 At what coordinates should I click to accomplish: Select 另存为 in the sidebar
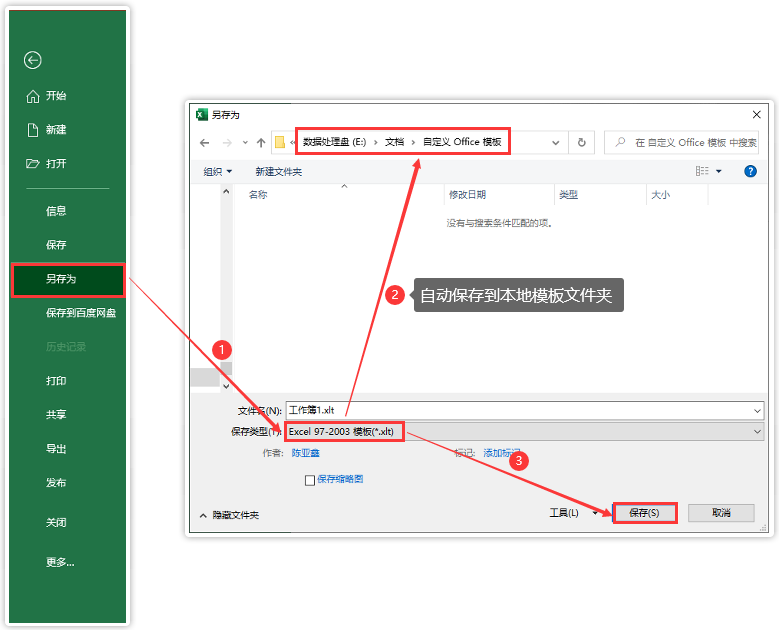click(68, 280)
